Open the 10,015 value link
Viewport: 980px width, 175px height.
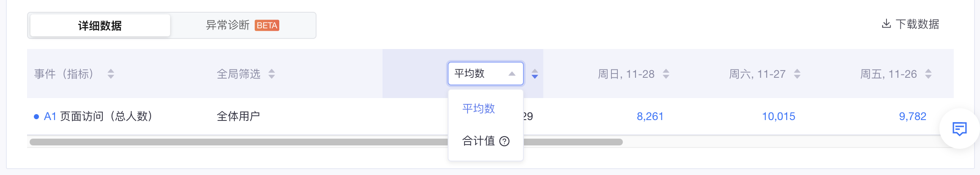click(x=779, y=116)
